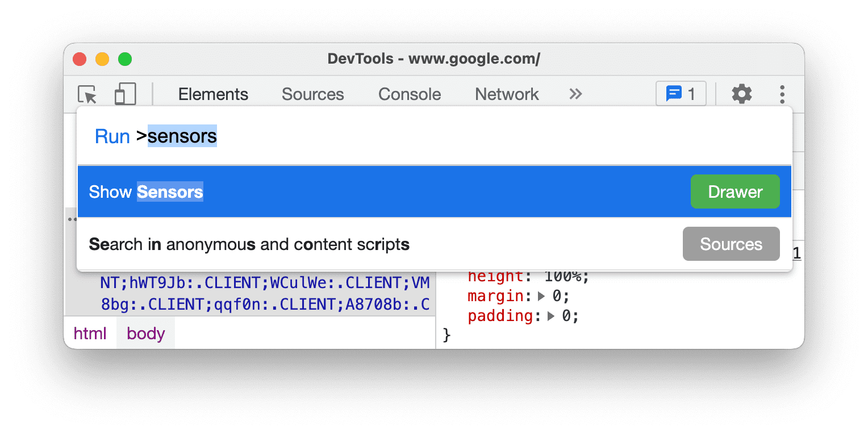The width and height of the screenshot is (868, 433).
Task: Open the Console messages notification icon
Action: coord(674,94)
